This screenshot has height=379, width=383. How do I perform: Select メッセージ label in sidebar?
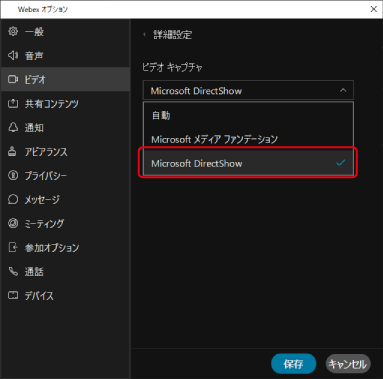(42, 199)
